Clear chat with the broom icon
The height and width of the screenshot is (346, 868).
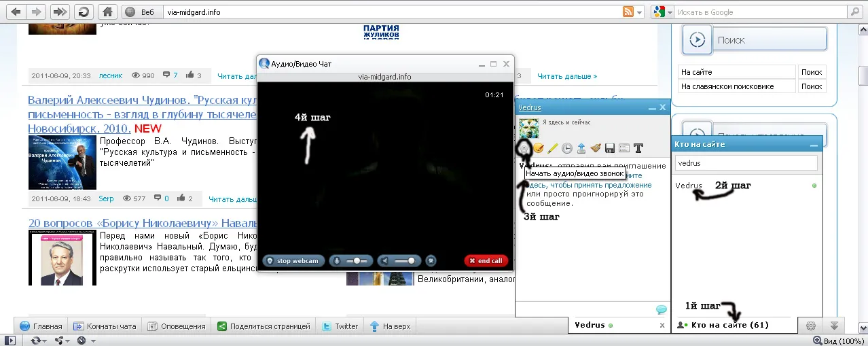596,148
